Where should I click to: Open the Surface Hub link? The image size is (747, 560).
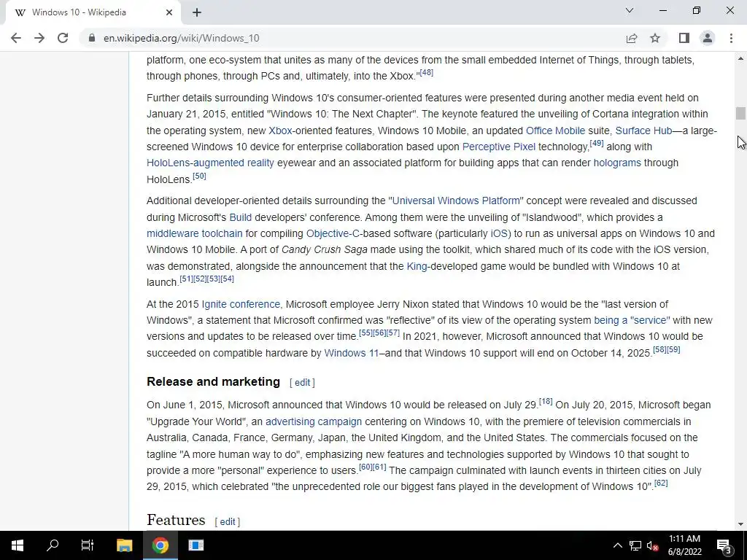pyautogui.click(x=643, y=131)
